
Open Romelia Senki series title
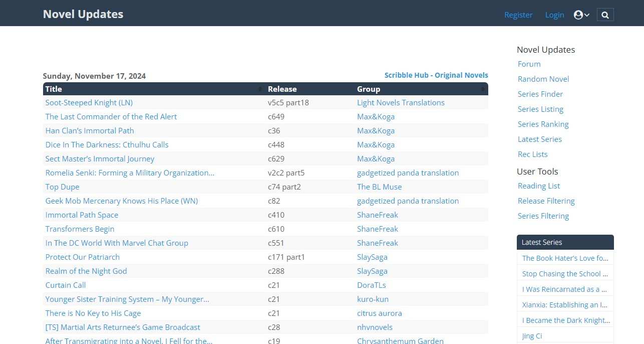click(x=130, y=173)
